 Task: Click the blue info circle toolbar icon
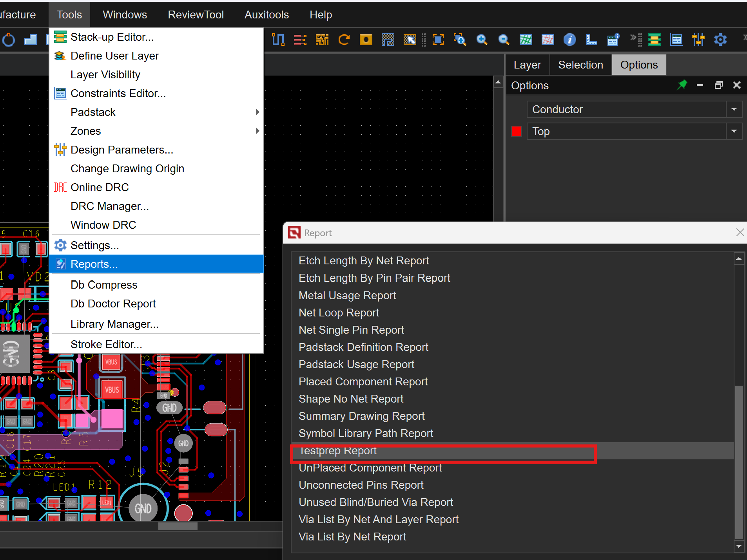tap(569, 40)
